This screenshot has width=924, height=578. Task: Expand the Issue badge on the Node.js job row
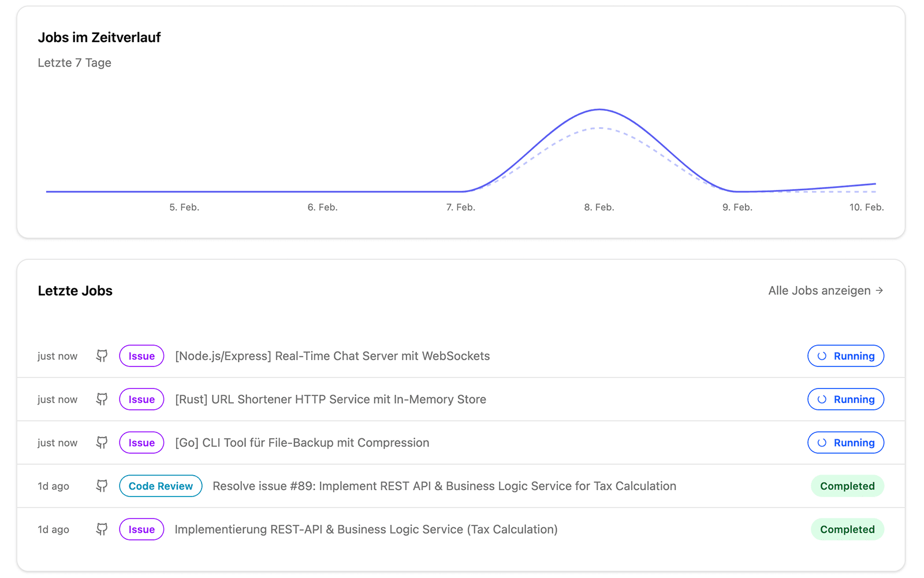pos(141,356)
